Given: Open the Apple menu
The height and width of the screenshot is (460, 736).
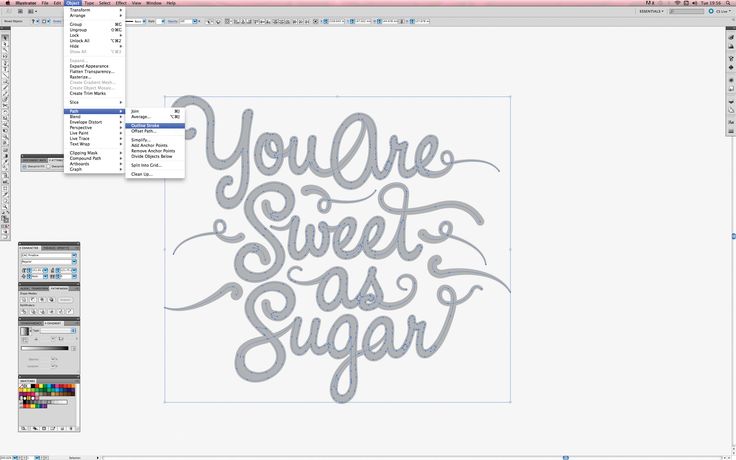Looking at the screenshot, I should click(x=7, y=3).
